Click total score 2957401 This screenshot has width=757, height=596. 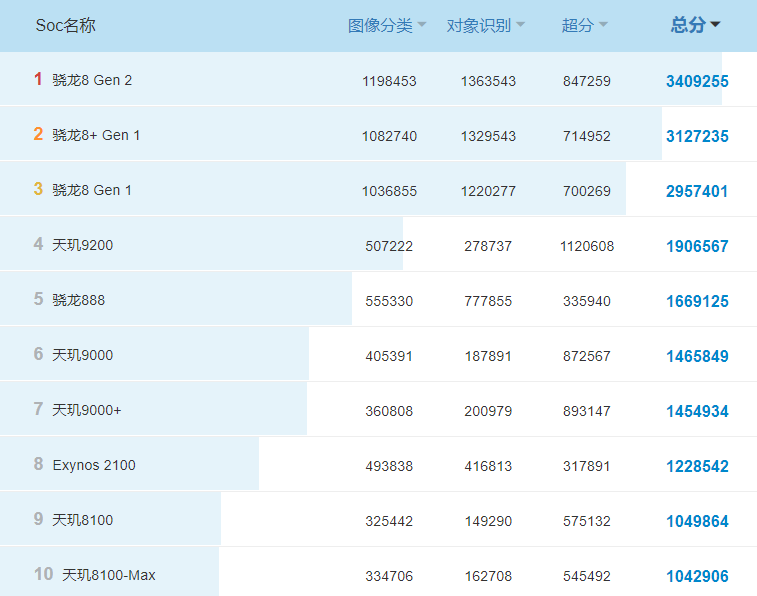(697, 191)
